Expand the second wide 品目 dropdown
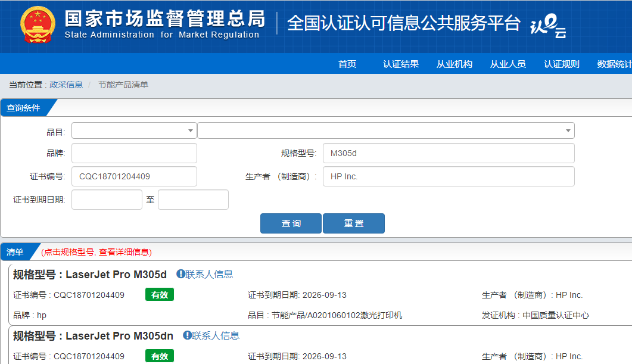Screen dimensions: 632x364 (385, 130)
